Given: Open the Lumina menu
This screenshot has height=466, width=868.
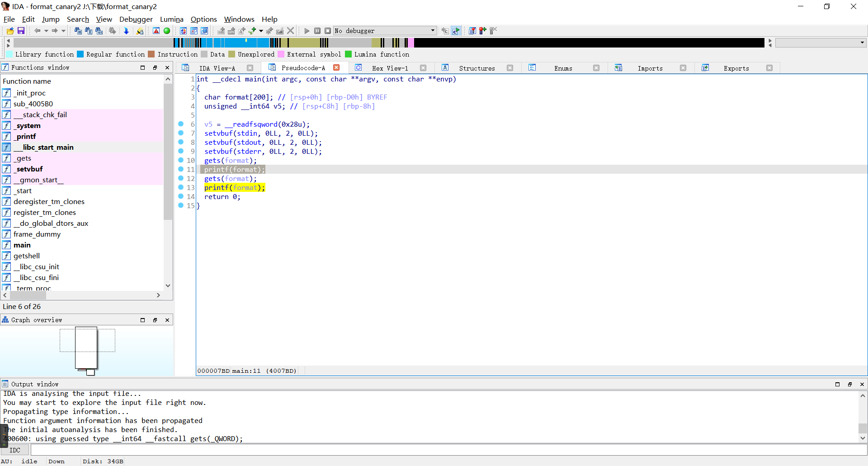Looking at the screenshot, I should pos(171,19).
